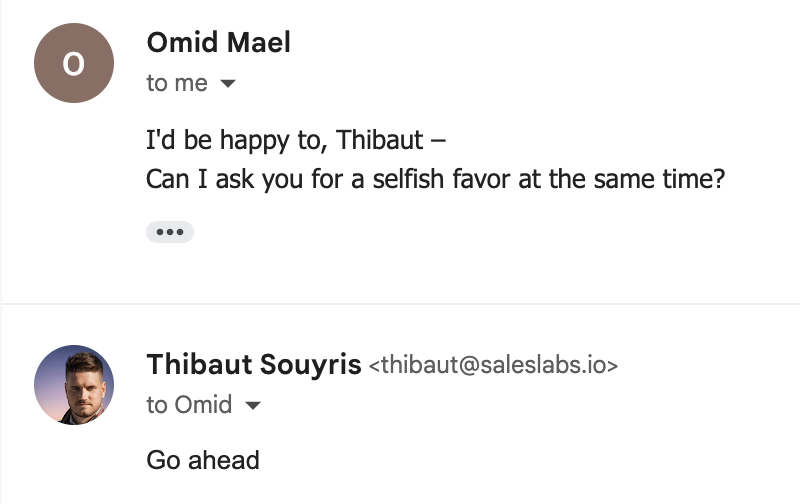Show trimmed content via the ellipsis icon

169,232
